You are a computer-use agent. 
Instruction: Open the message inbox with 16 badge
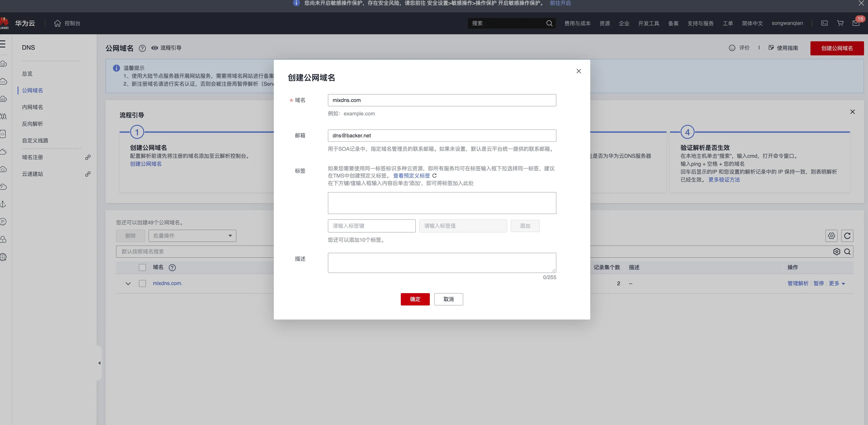pyautogui.click(x=856, y=23)
